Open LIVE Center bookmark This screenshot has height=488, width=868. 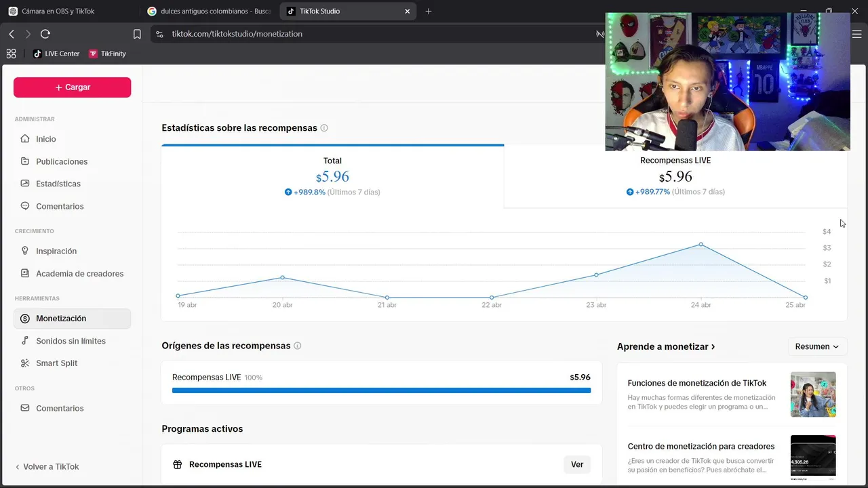coord(56,54)
